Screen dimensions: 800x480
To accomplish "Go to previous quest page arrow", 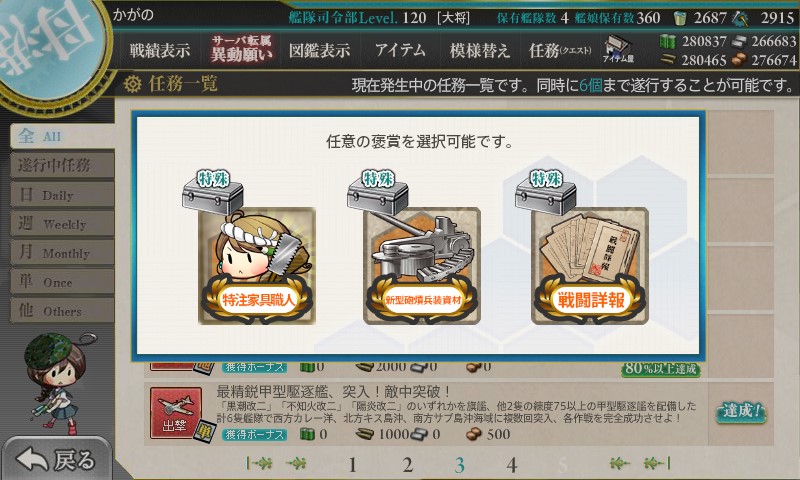I will click(296, 463).
